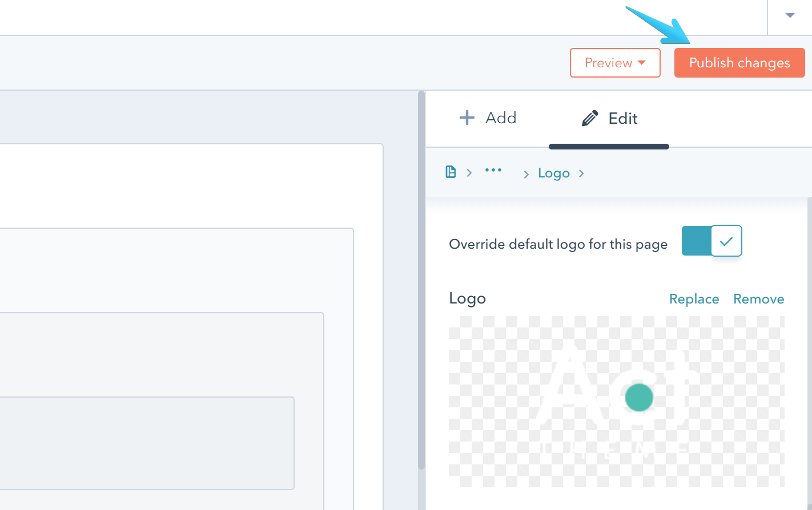Image resolution: width=812 pixels, height=510 pixels.
Task: Click the plus icon beside Add
Action: (467, 118)
